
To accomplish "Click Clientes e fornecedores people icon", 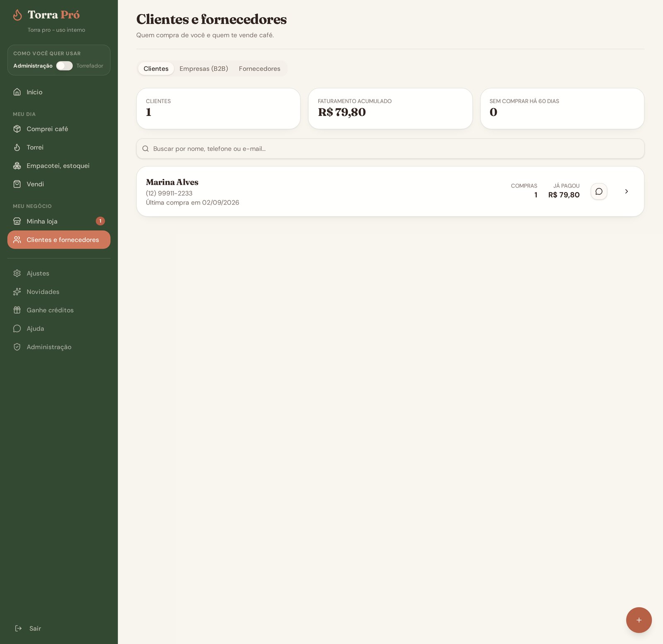I will [x=17, y=240].
